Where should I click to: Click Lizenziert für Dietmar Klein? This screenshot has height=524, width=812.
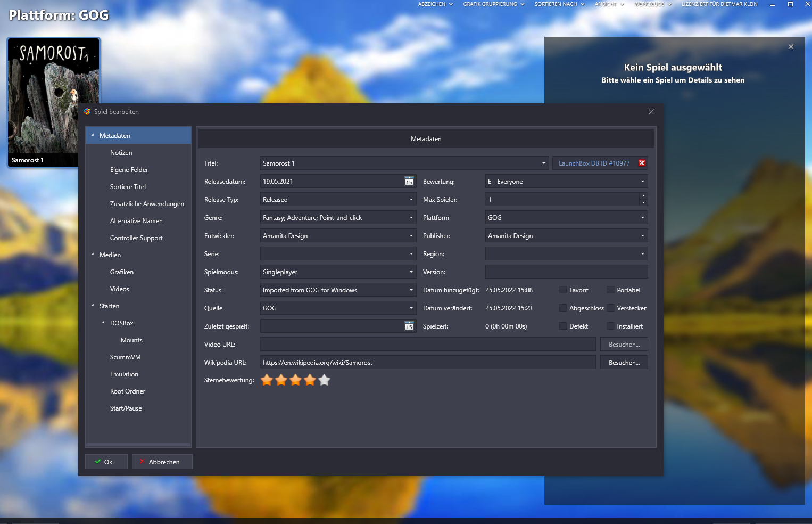pos(719,4)
